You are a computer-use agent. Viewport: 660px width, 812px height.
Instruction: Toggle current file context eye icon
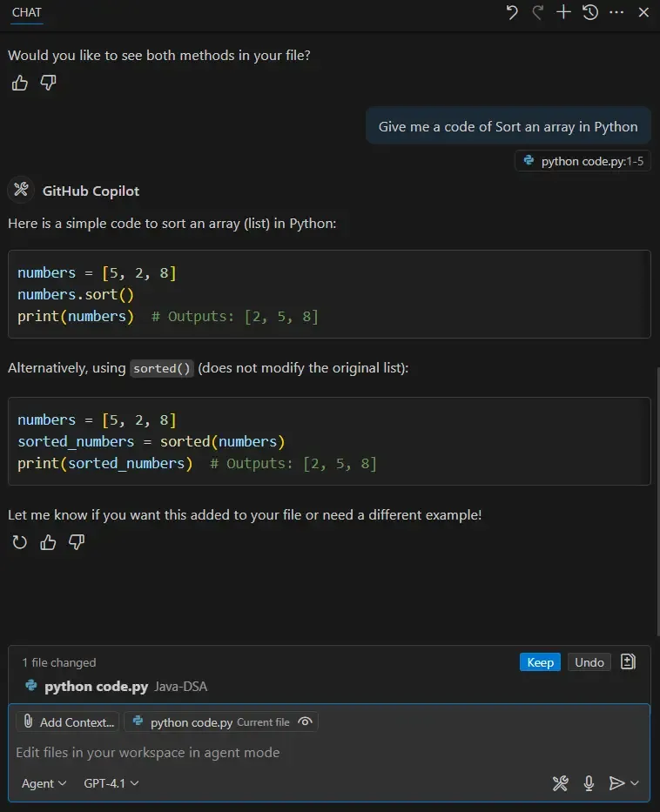pos(305,721)
